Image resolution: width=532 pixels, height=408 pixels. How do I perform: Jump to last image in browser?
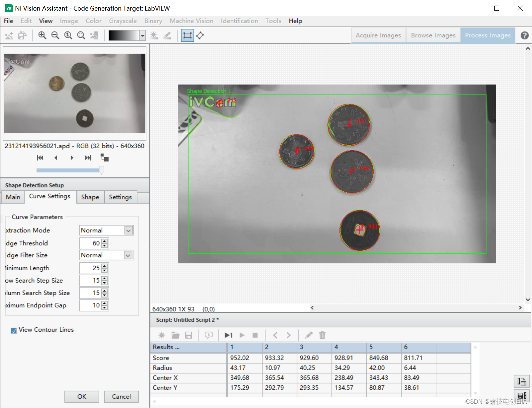[x=88, y=158]
